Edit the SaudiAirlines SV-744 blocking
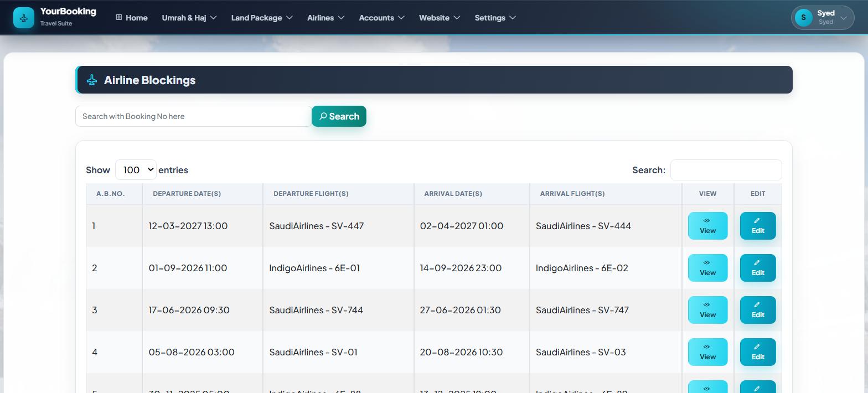Viewport: 868px width, 393px height. 758,310
